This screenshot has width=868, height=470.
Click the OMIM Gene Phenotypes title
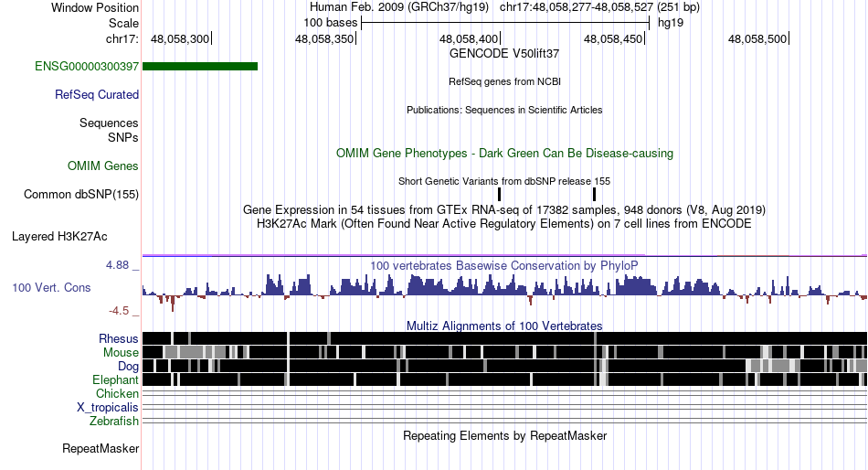(x=504, y=154)
